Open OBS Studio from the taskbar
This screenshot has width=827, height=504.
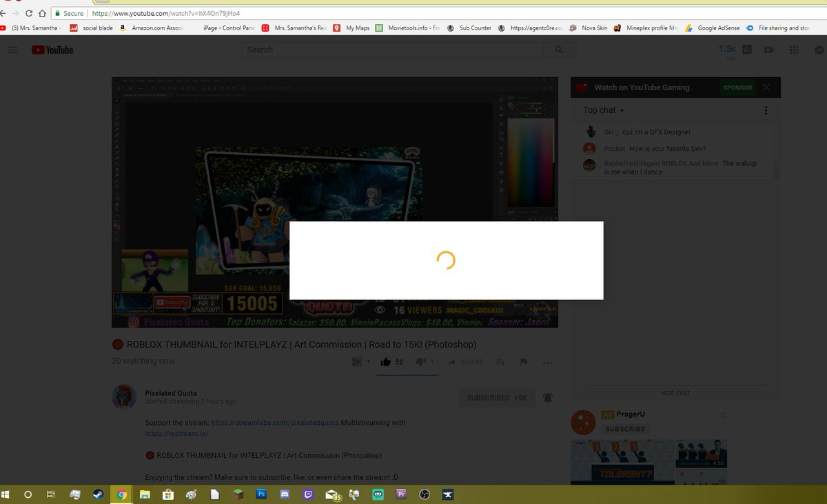tap(425, 494)
